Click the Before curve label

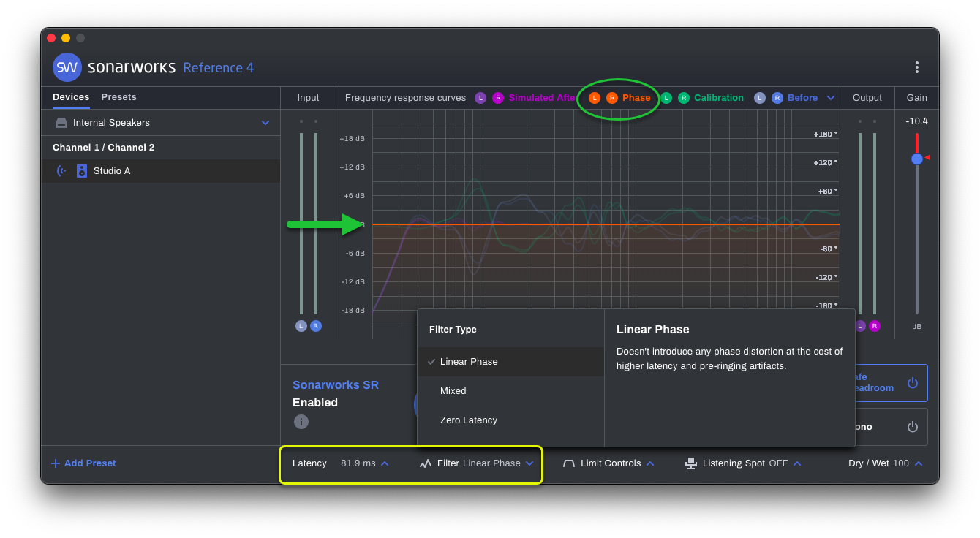pos(802,98)
